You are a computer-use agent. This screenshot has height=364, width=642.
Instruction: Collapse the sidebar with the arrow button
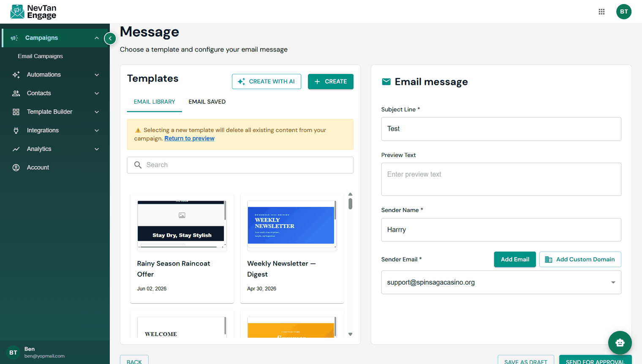[x=110, y=38]
